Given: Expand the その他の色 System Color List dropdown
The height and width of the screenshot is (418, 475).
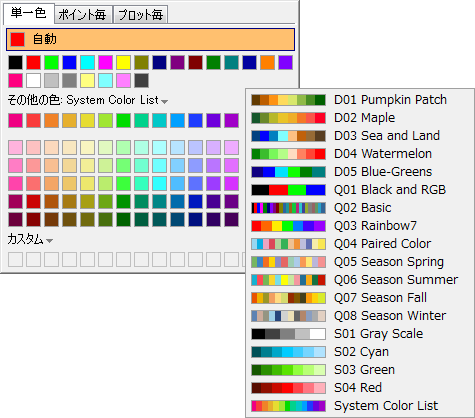Looking at the screenshot, I should click(164, 101).
